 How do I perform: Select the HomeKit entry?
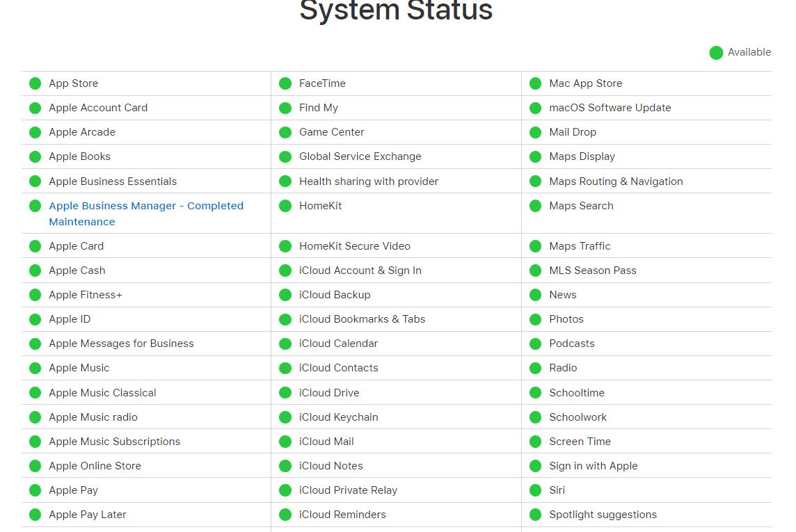(320, 205)
